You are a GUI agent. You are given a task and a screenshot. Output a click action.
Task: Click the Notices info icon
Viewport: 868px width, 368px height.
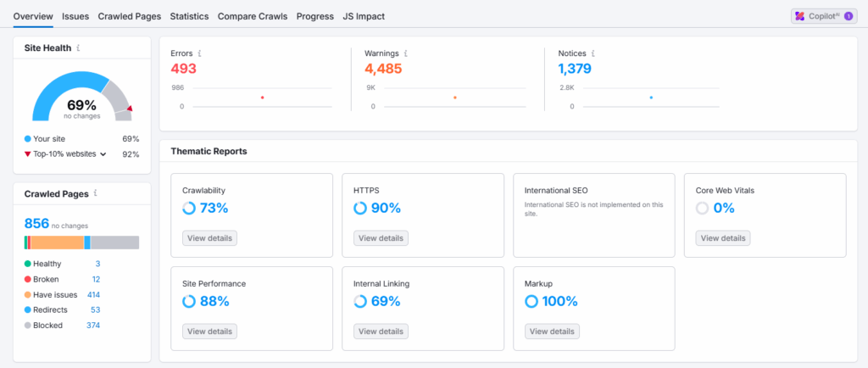pyautogui.click(x=593, y=53)
